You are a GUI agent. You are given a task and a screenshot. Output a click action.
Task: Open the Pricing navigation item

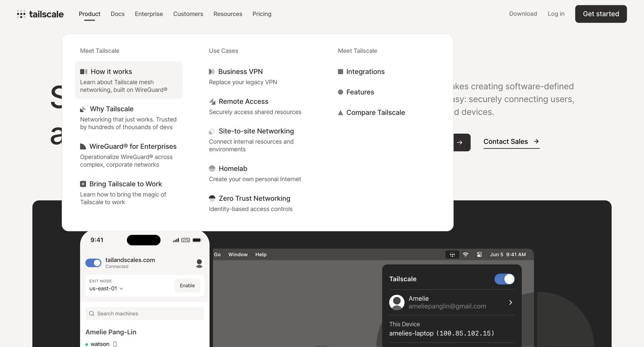click(x=262, y=14)
